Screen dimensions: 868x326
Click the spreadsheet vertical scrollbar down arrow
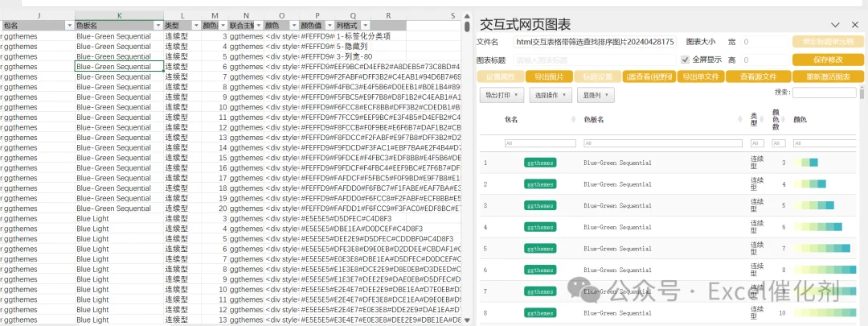pyautogui.click(x=467, y=320)
